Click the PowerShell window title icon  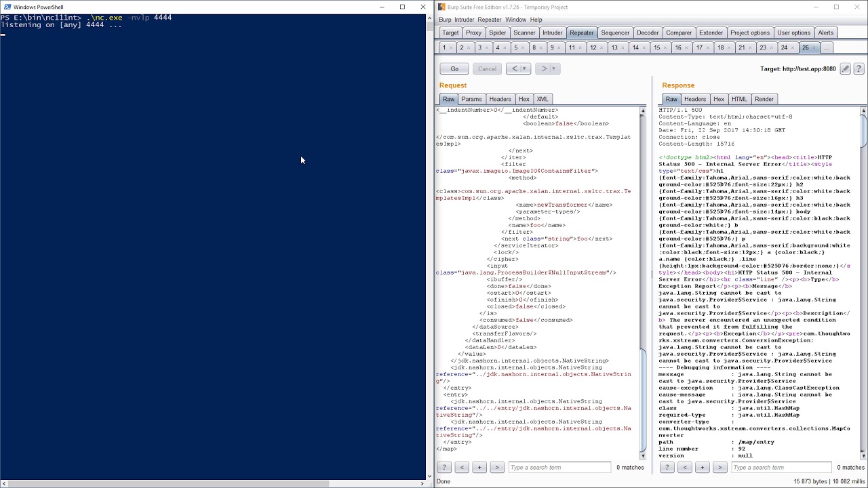click(x=6, y=7)
